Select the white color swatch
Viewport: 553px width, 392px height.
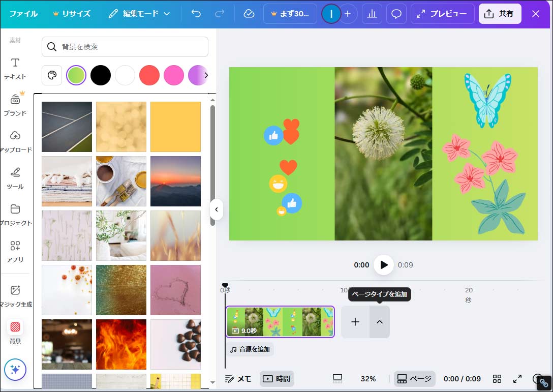[x=125, y=75]
